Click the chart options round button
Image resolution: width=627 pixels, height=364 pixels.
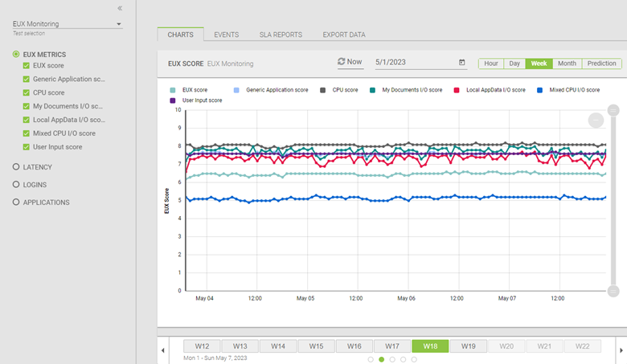coord(596,120)
